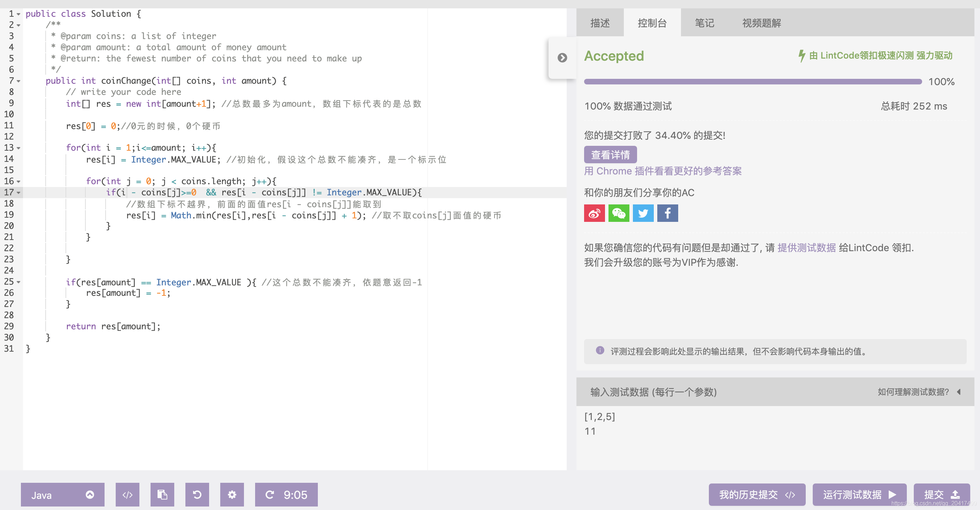Click the timer showing 9:05
Viewport: 980px width, 510px height.
point(286,494)
